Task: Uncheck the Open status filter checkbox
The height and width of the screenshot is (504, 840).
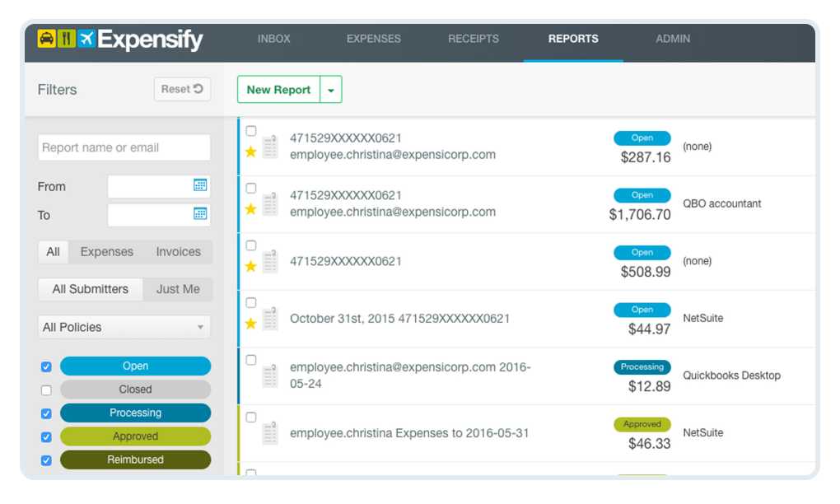Action: (47, 367)
